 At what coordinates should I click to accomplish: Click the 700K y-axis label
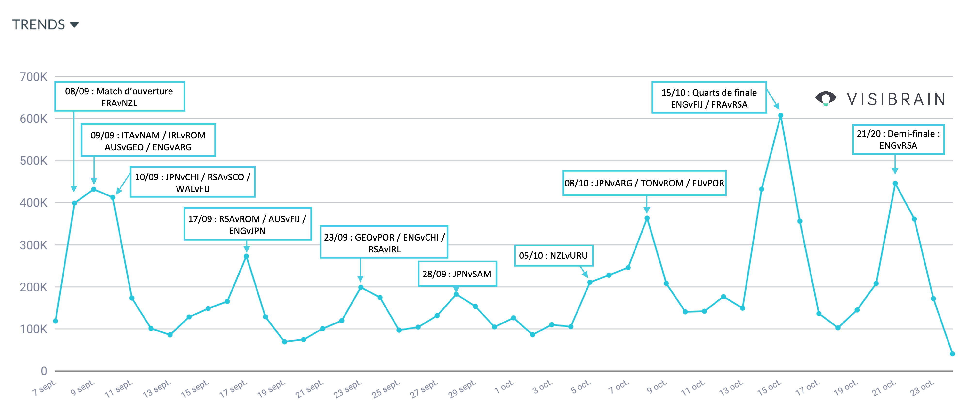click(x=33, y=77)
